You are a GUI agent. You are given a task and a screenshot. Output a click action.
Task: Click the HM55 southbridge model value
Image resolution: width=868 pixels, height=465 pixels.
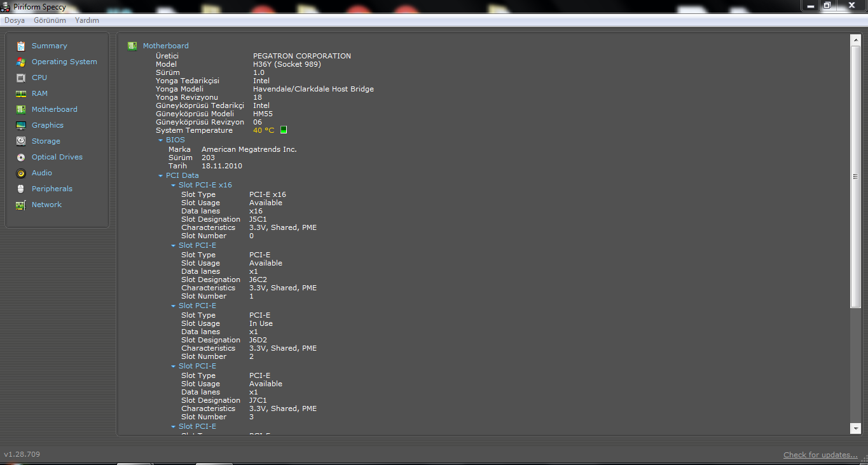pyautogui.click(x=263, y=114)
